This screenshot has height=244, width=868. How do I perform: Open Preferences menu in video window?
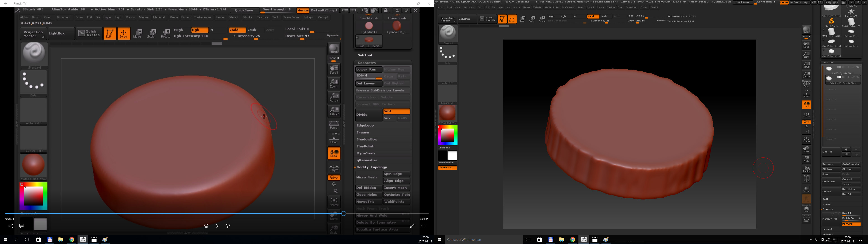203,17
